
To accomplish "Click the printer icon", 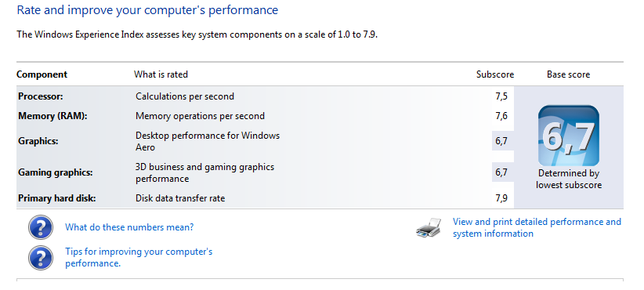I will click(x=429, y=228).
